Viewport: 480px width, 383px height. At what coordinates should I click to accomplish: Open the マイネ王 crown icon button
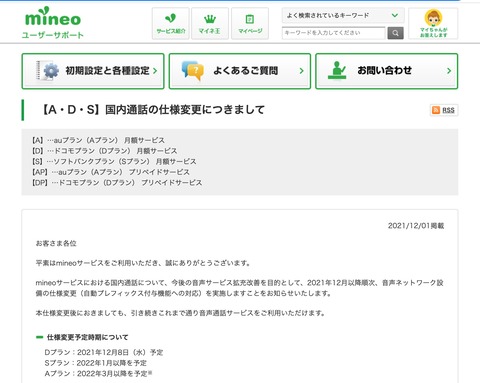coord(210,24)
